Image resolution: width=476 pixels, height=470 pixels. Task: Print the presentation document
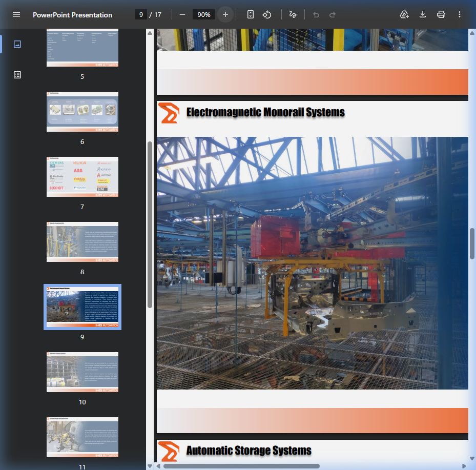coord(441,14)
